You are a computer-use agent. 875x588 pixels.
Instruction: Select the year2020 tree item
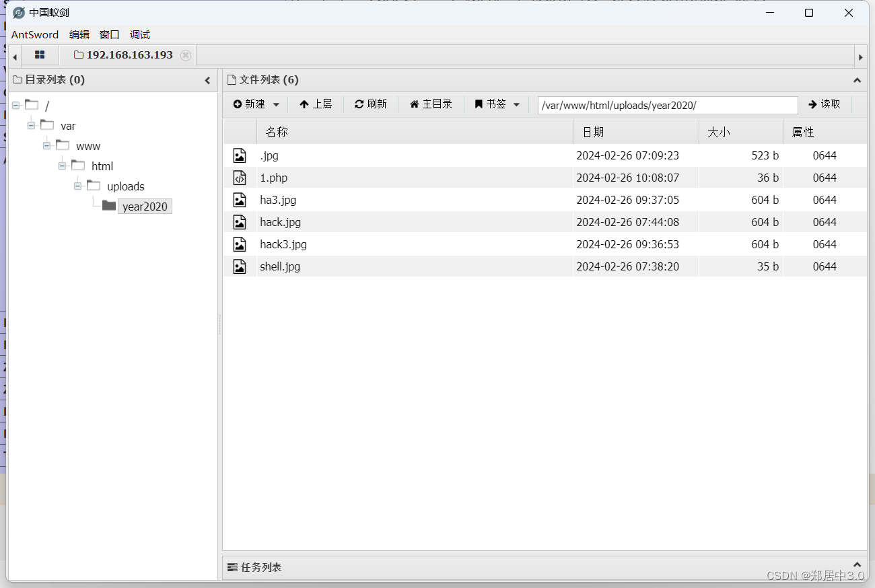coord(145,207)
